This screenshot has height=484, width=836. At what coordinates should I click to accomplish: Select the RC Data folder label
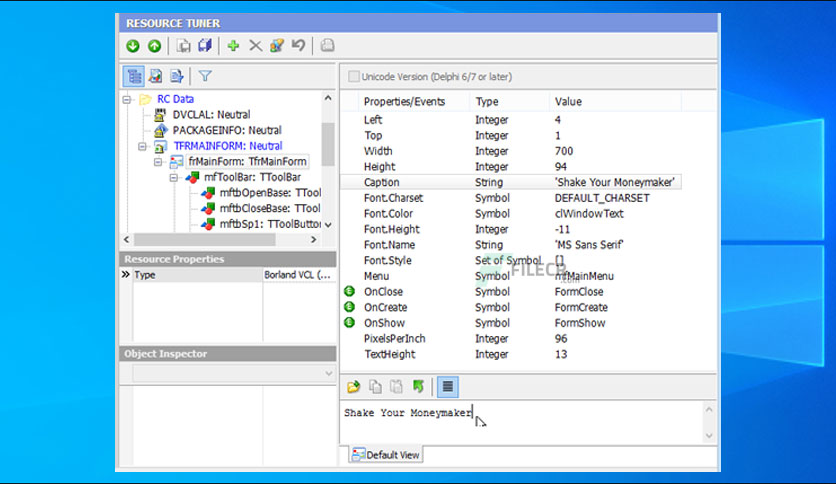175,99
